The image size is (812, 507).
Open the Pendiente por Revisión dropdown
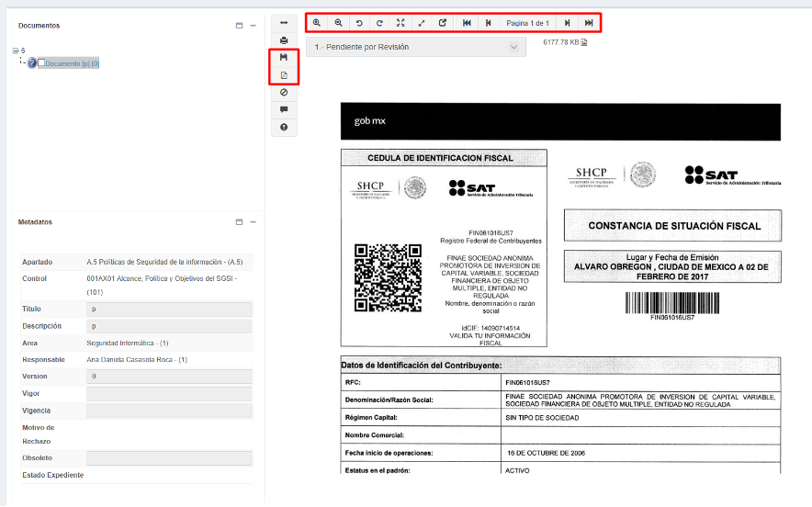point(416,47)
